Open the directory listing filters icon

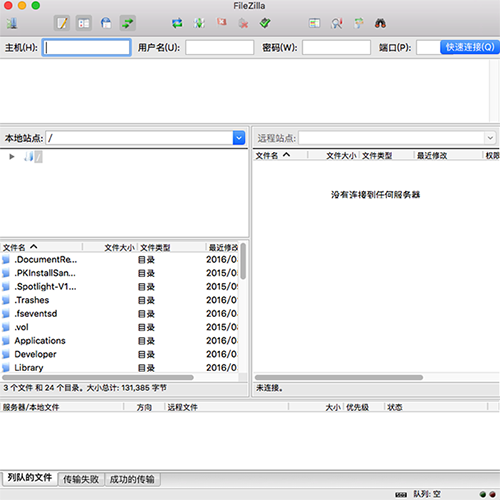314,23
